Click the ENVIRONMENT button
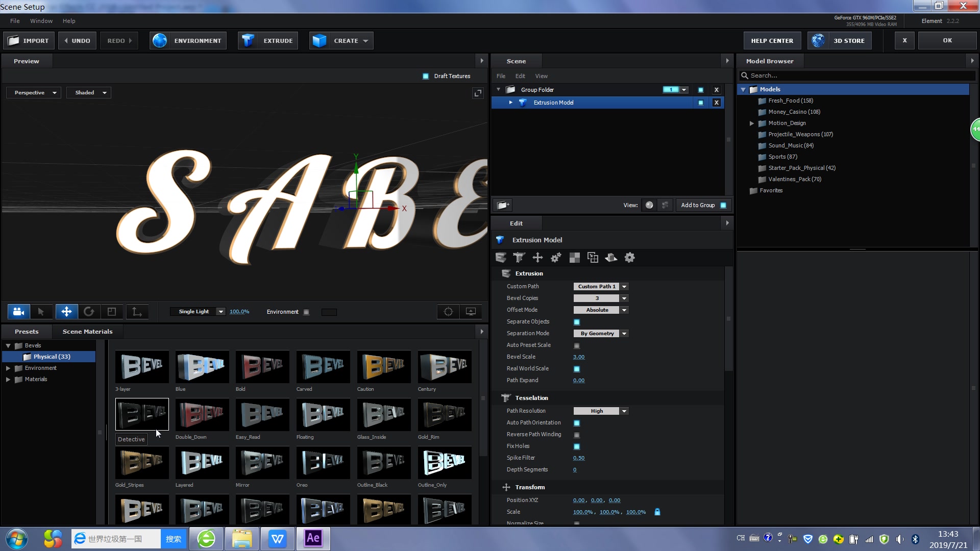 coord(188,41)
